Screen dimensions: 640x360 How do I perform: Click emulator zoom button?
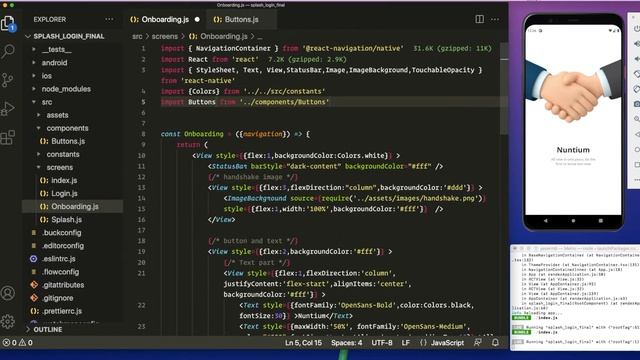pyautogui.click(x=636, y=119)
